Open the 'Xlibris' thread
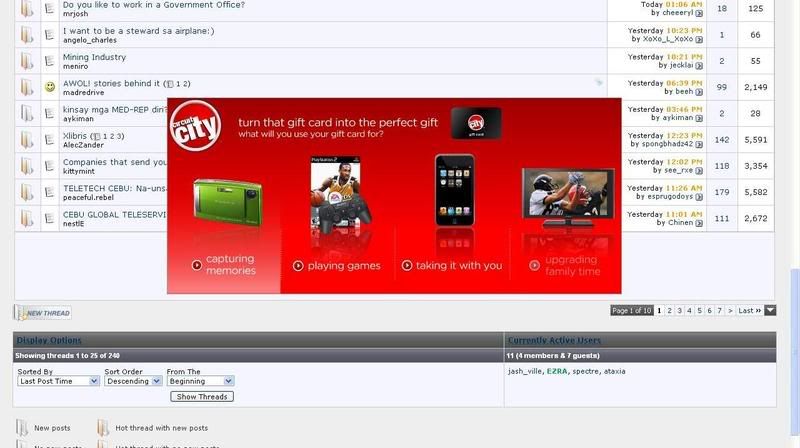 tap(74, 136)
